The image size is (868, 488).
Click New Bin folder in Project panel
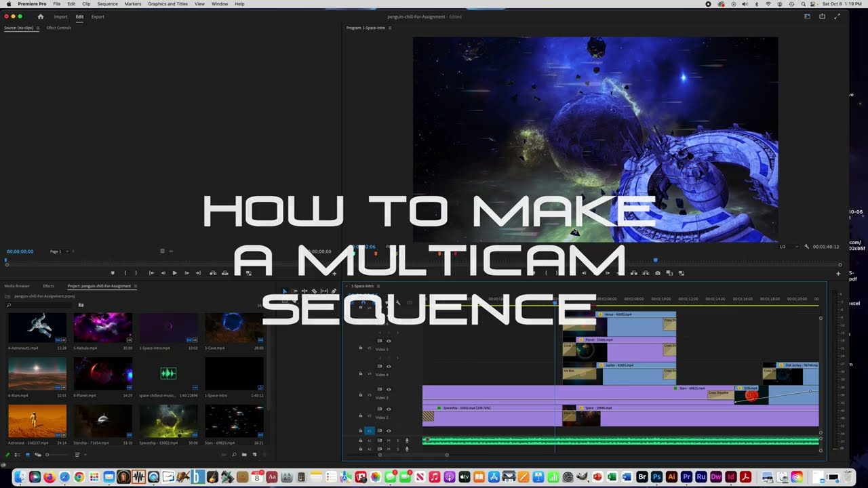(x=244, y=454)
